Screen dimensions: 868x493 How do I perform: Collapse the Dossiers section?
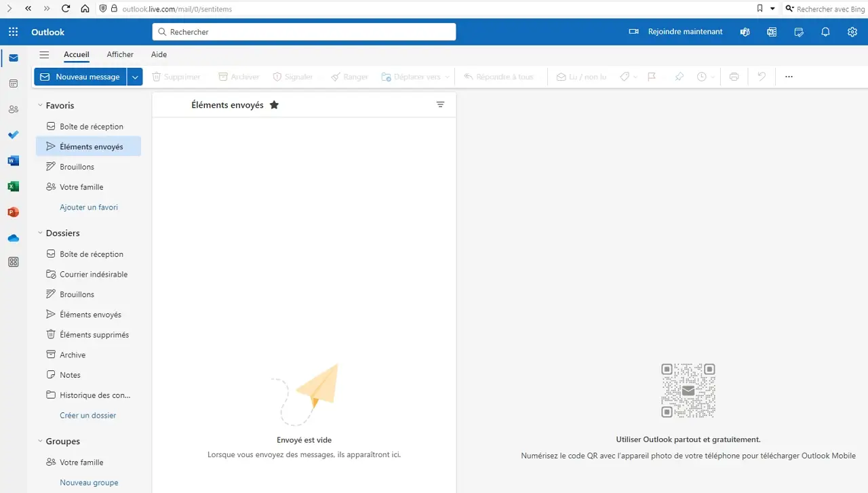[x=40, y=233]
